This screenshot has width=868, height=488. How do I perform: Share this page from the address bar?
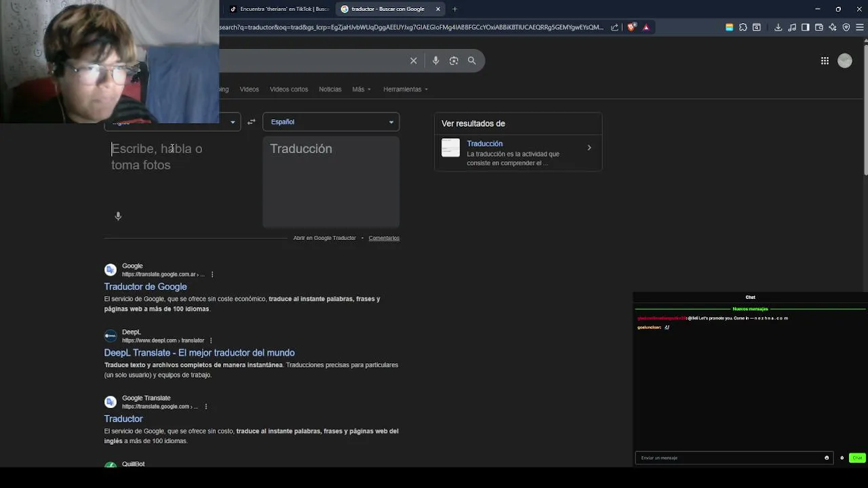coord(614,27)
